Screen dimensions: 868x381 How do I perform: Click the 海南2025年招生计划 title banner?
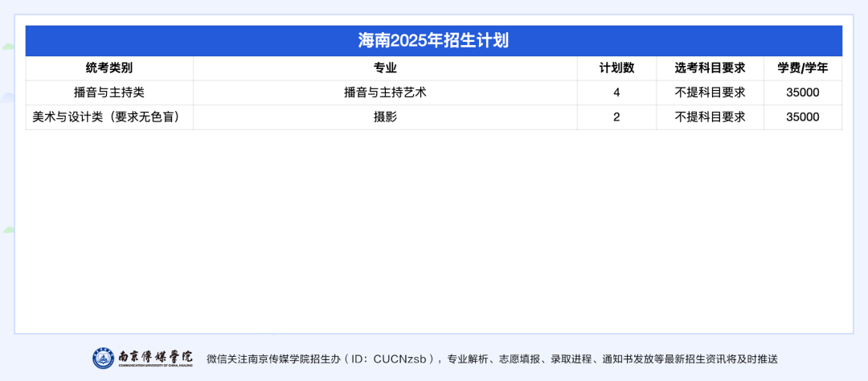[x=433, y=40]
